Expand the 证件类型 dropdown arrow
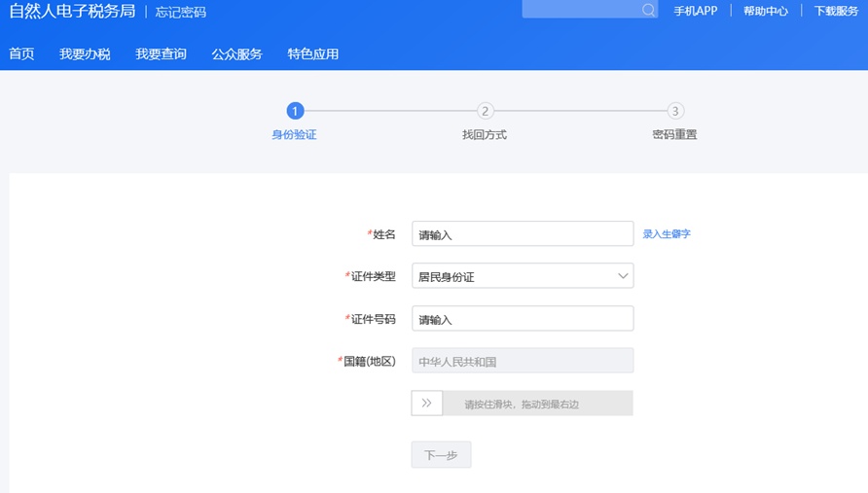The image size is (868, 493). click(x=623, y=276)
